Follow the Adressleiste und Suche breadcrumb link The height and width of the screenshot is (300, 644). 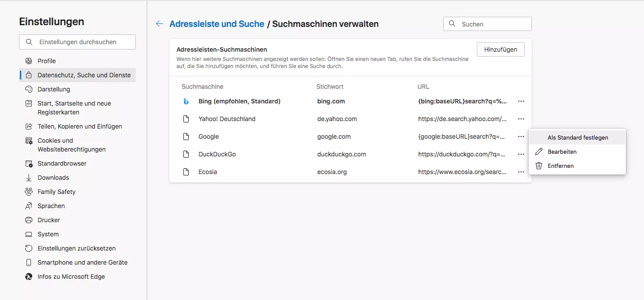coord(217,24)
